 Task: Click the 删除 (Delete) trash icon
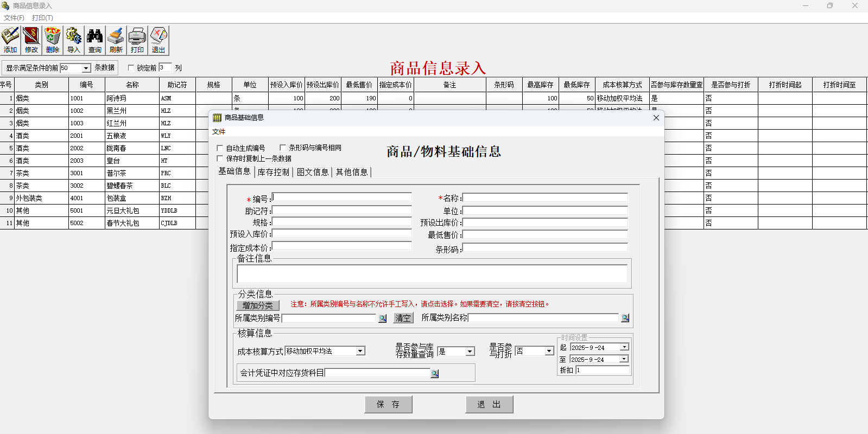pyautogui.click(x=53, y=40)
